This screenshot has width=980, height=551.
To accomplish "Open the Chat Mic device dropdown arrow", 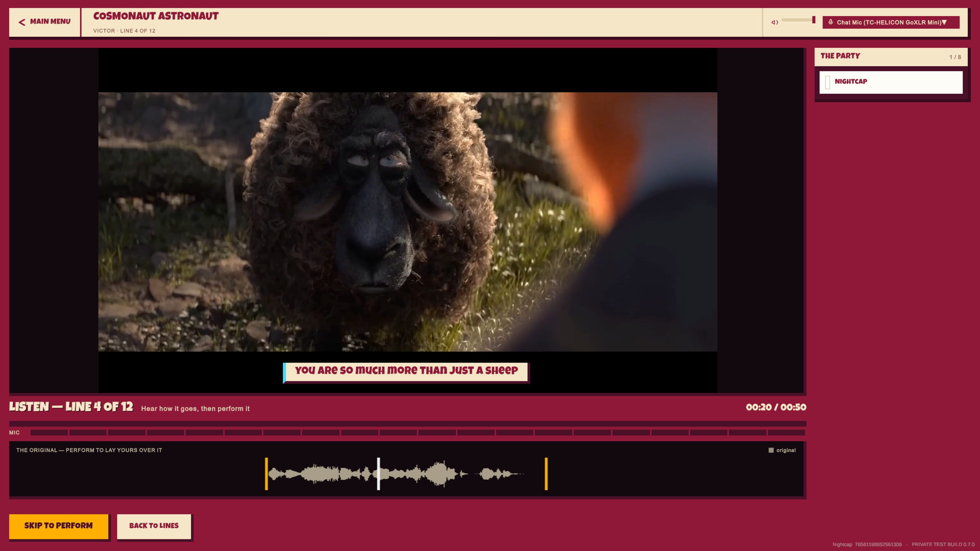I will [x=944, y=22].
